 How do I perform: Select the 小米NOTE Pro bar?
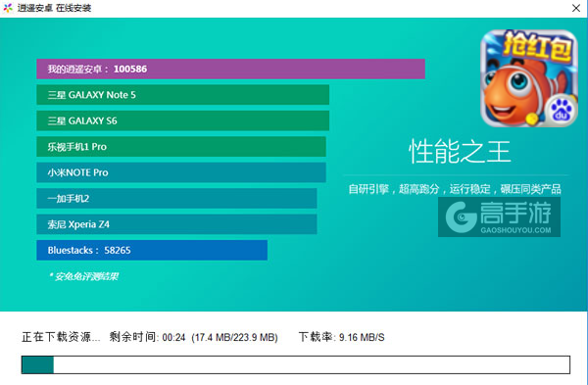pos(181,172)
